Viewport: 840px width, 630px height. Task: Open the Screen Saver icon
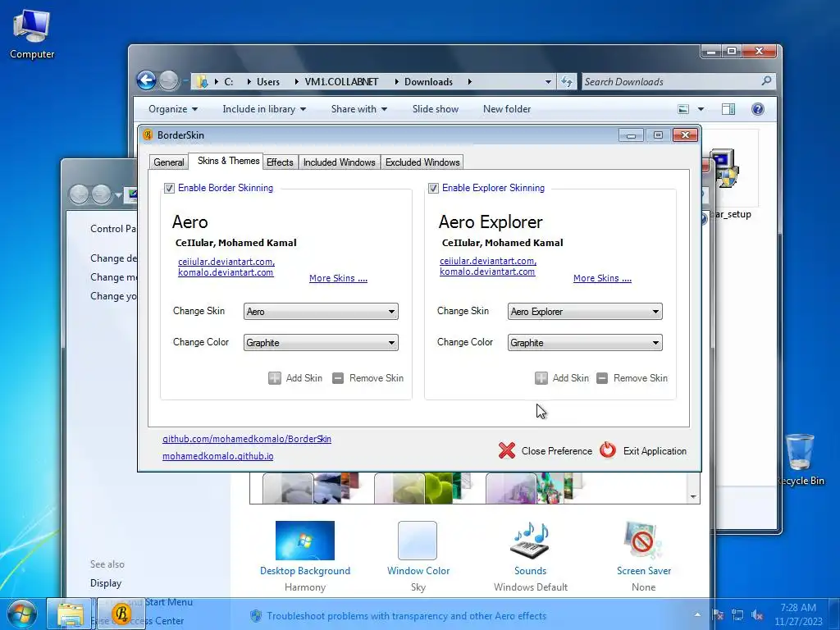click(643, 541)
